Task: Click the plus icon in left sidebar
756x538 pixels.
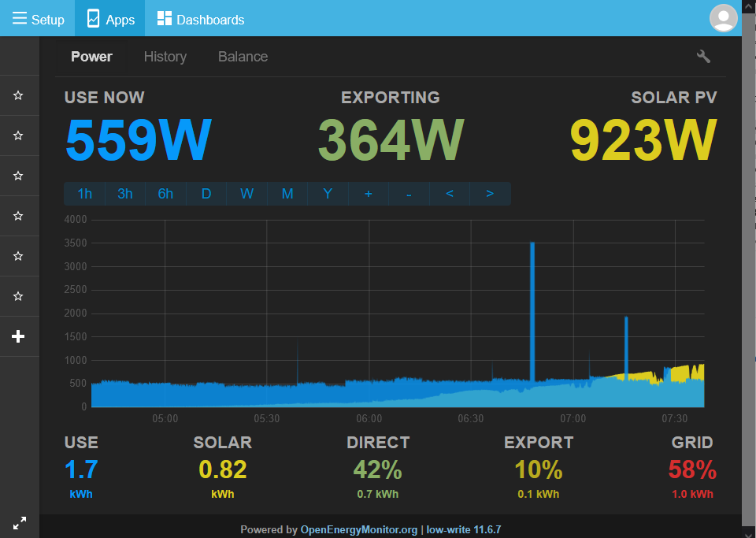Action: tap(18, 336)
